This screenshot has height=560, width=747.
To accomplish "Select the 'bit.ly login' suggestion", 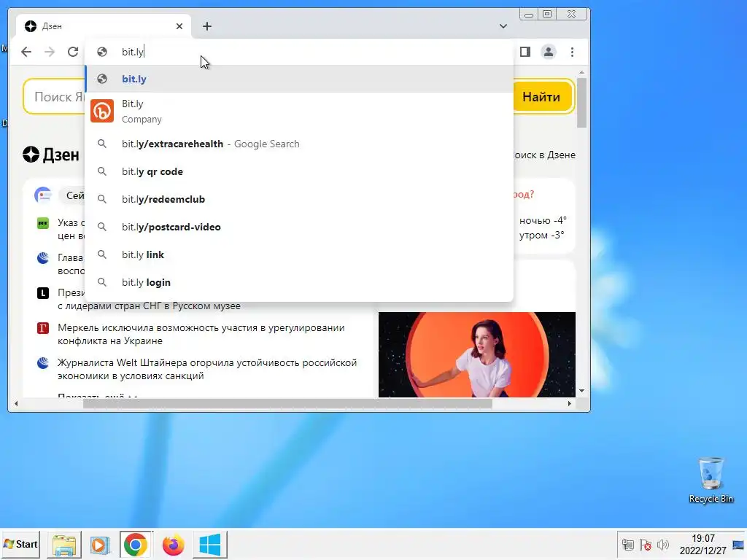I will click(299, 282).
